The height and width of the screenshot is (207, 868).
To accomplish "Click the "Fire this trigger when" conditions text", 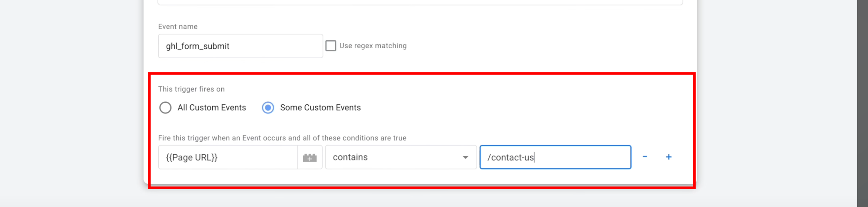I will point(282,138).
